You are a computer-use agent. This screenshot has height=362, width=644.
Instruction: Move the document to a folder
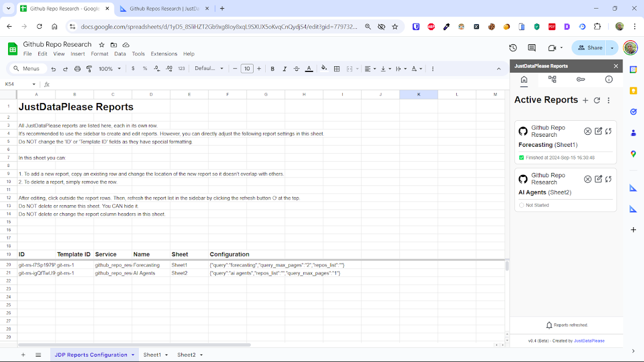point(114,45)
